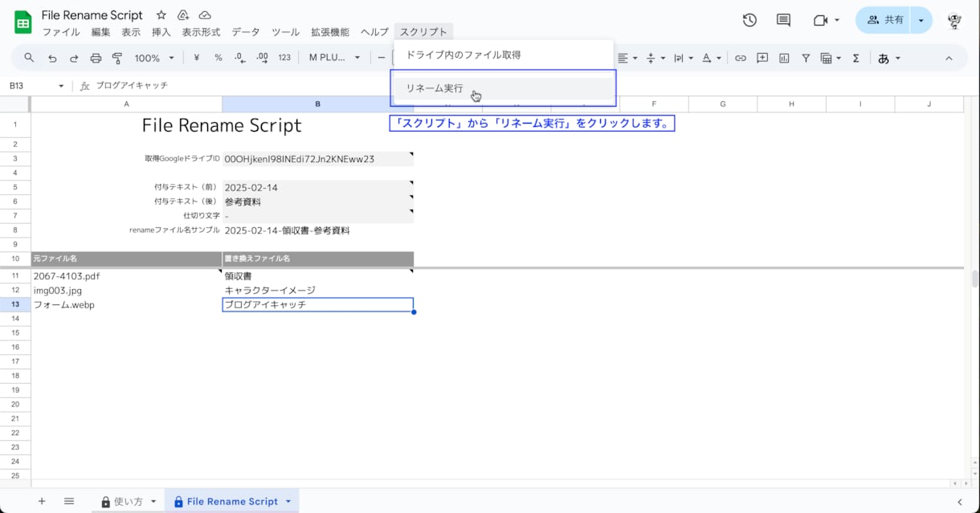Viewport: 980px width, 513px height.
Task: Open filter views table dropdown
Action: tap(831, 58)
